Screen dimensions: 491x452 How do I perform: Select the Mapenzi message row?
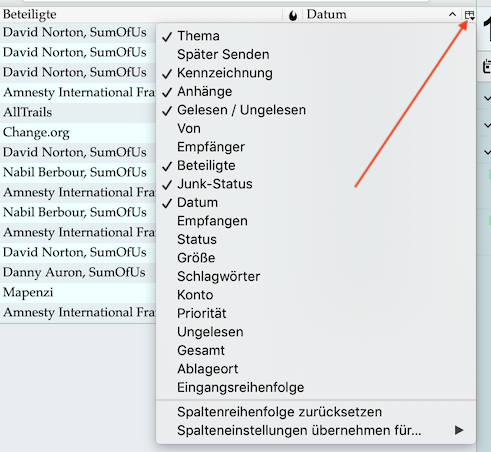(78, 292)
